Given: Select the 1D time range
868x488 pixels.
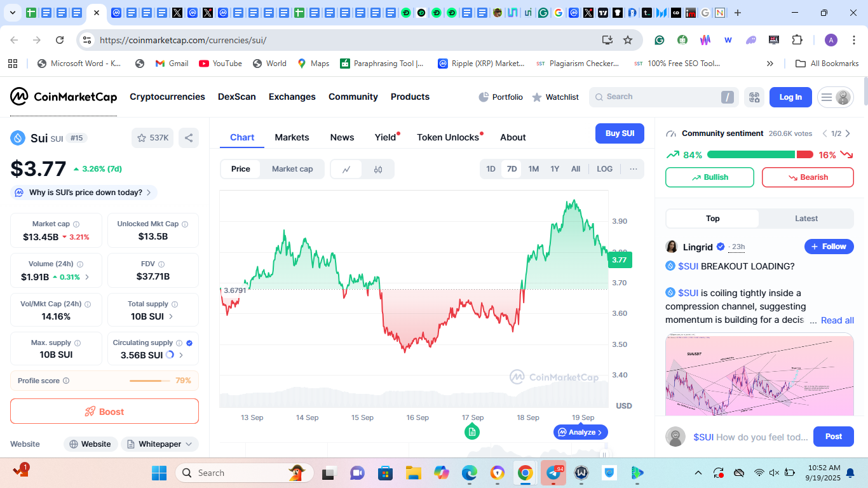Looking at the screenshot, I should (491, 169).
